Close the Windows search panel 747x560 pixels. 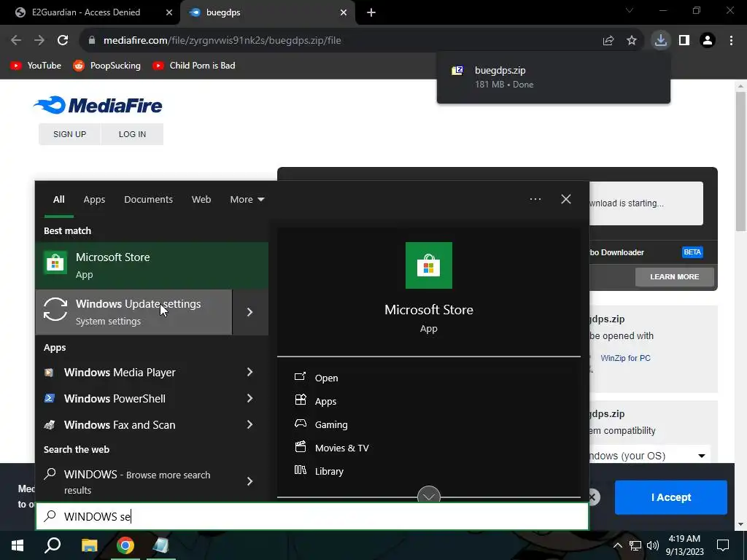(x=565, y=199)
